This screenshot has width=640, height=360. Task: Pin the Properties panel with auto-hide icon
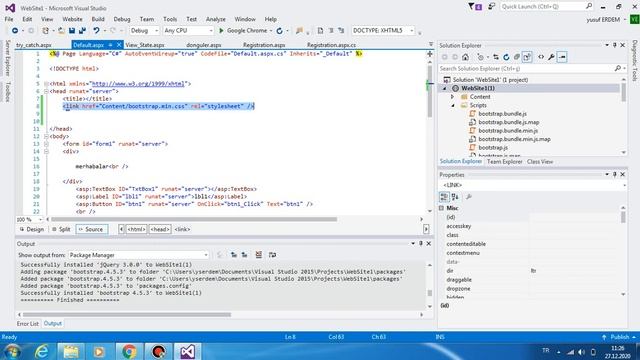click(x=615, y=175)
